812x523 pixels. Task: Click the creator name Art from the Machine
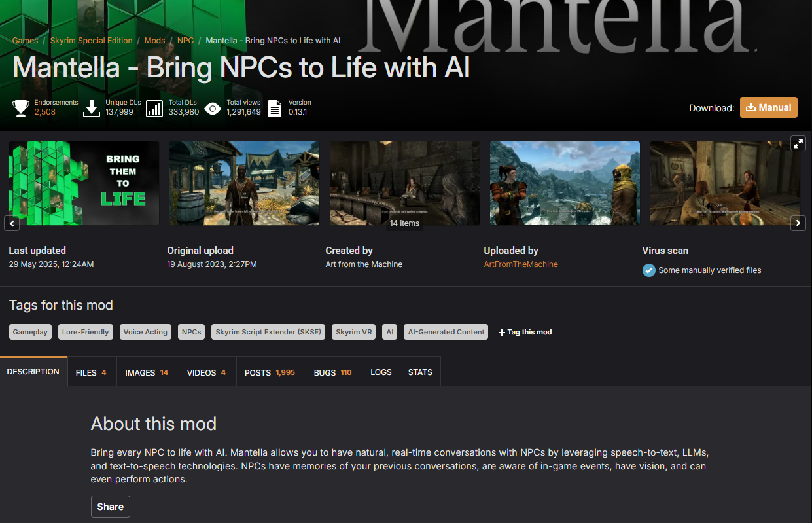pyautogui.click(x=364, y=264)
